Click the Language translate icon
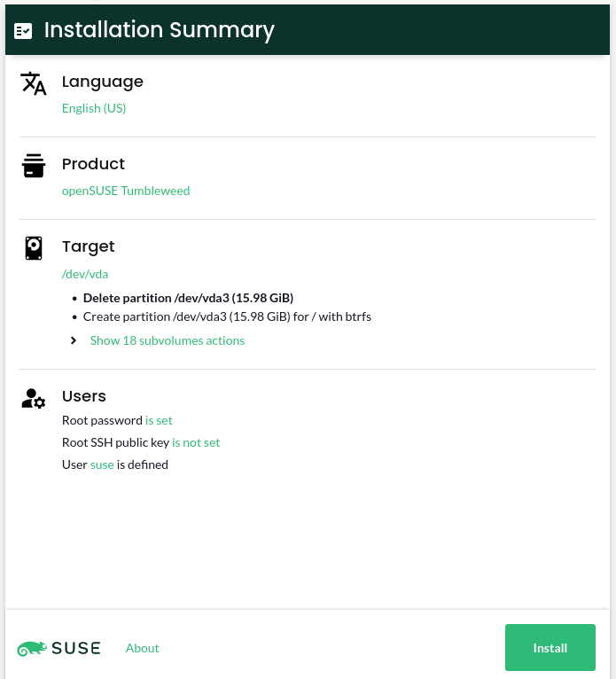 [x=33, y=83]
